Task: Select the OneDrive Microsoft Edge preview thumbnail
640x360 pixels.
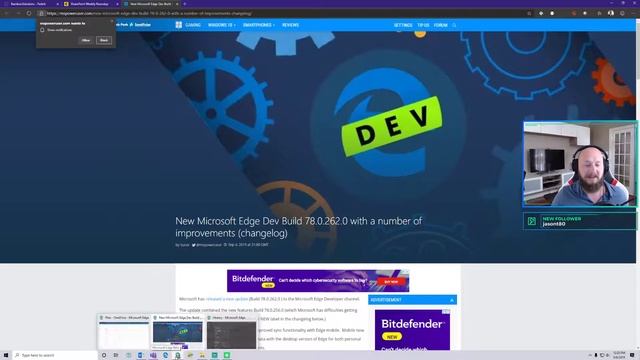Action: (x=123, y=333)
